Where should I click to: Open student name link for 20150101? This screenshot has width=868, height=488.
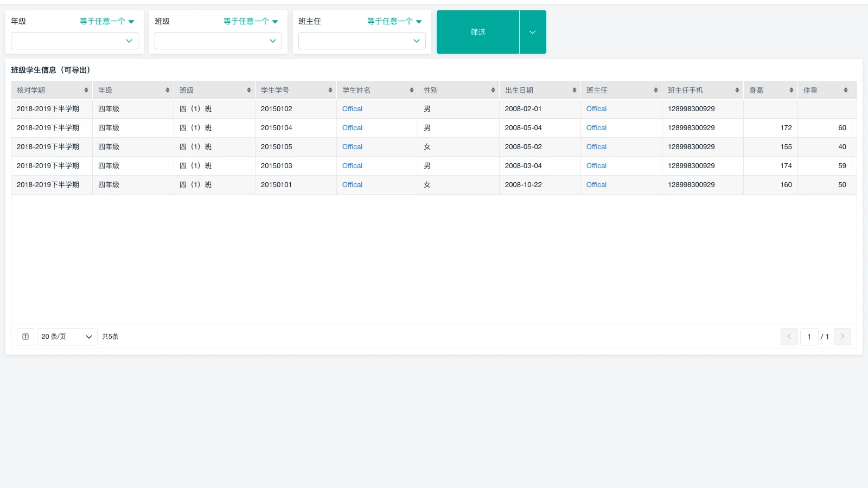point(352,185)
